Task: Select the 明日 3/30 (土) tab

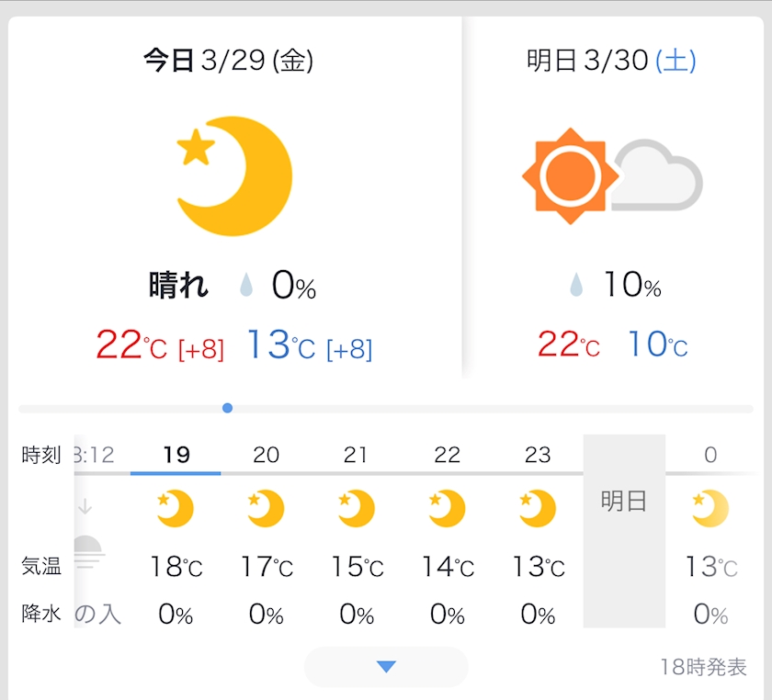Action: tap(611, 61)
